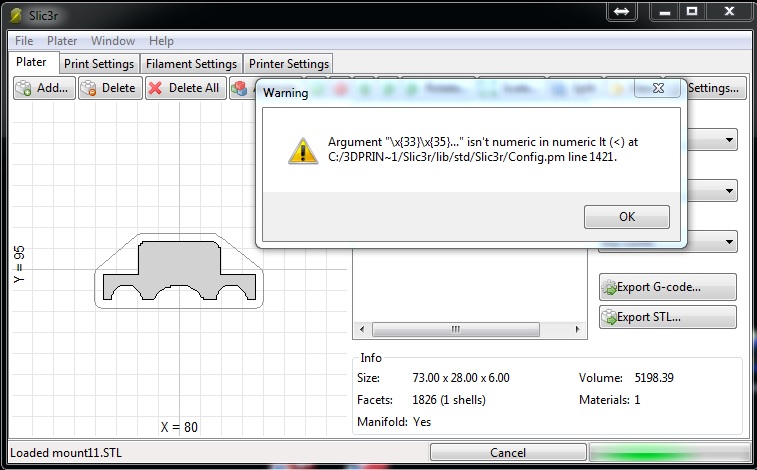This screenshot has height=470, width=757.
Task: Click the Facets value 1826 (1 shells)
Action: tap(449, 400)
